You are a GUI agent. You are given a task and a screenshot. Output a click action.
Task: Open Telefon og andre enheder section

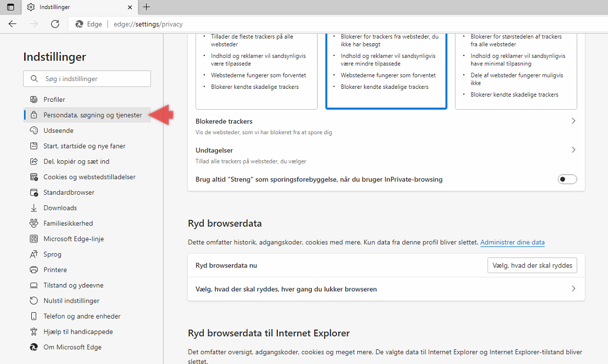[87, 316]
